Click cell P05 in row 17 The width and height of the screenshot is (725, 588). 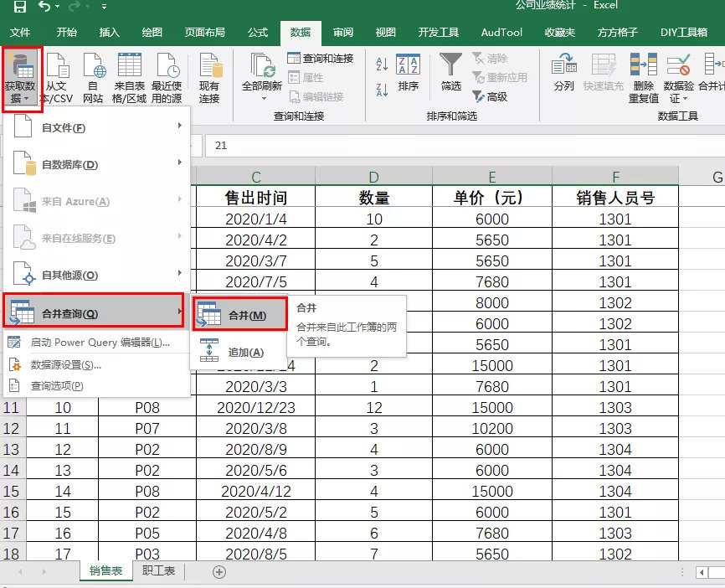point(147,533)
